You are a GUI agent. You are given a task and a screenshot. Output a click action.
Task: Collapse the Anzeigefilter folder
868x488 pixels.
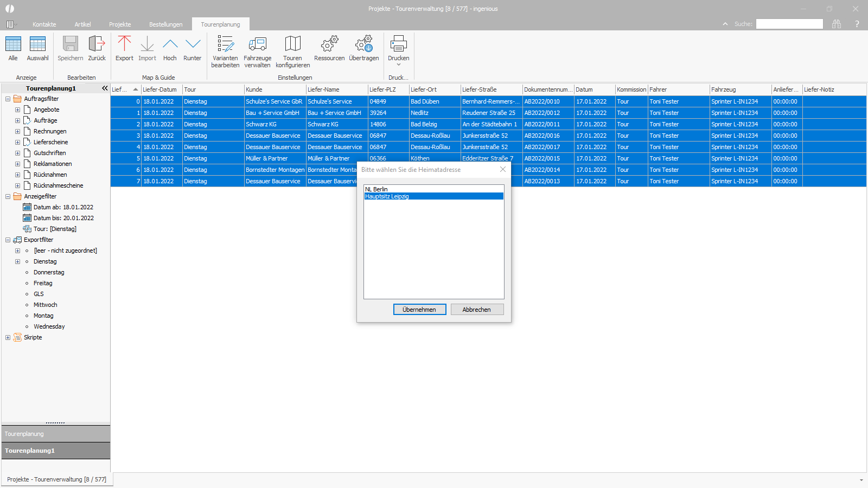[8, 196]
